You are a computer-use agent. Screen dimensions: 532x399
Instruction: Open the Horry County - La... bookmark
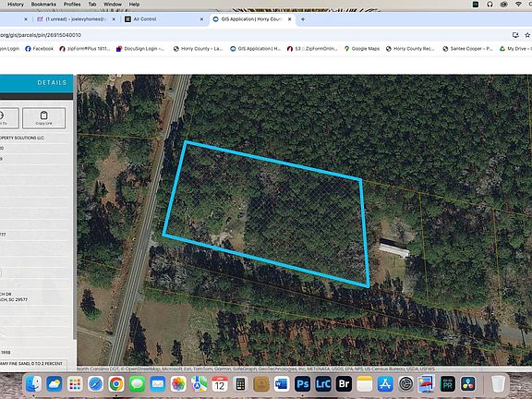(x=198, y=49)
